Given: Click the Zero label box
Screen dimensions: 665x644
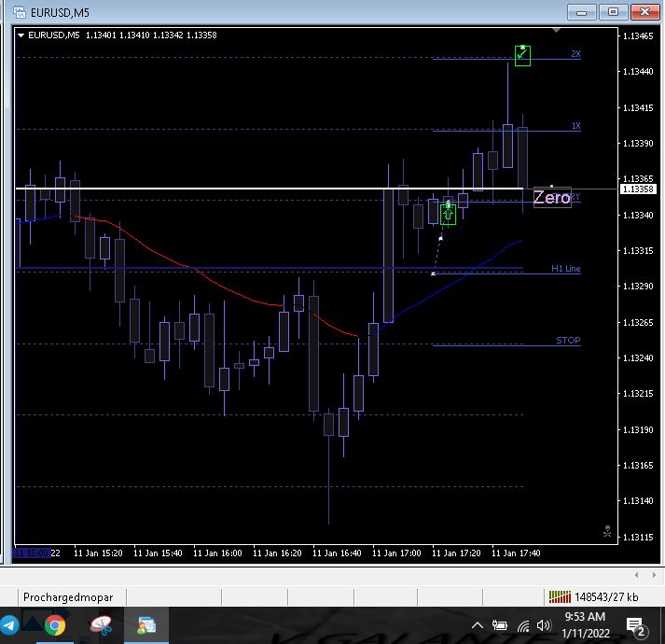Looking at the screenshot, I should point(552,198).
